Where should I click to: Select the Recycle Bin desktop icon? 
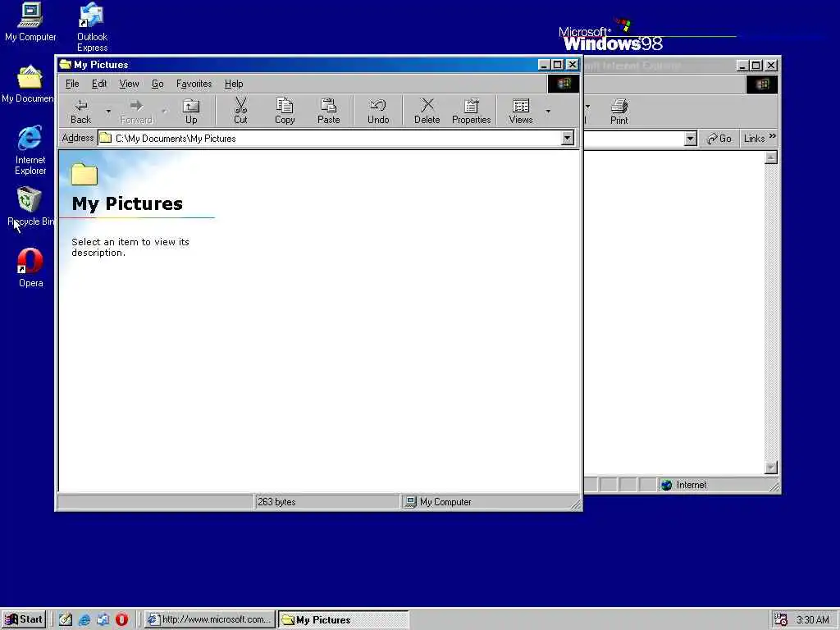[x=30, y=207]
